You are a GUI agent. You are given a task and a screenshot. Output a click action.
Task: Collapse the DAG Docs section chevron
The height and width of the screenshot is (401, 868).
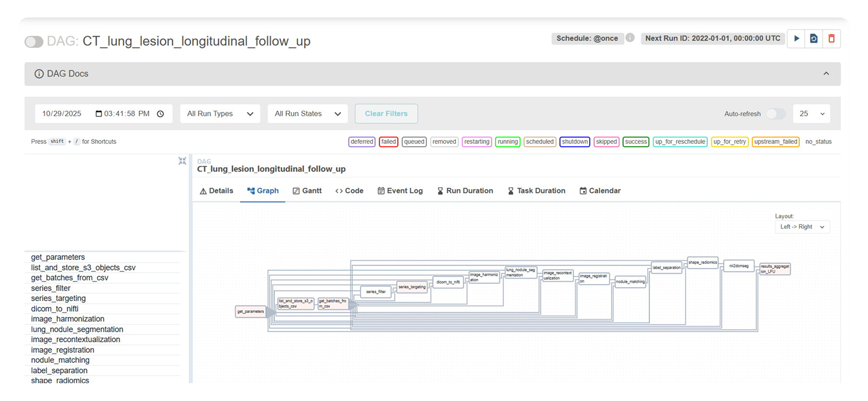826,74
